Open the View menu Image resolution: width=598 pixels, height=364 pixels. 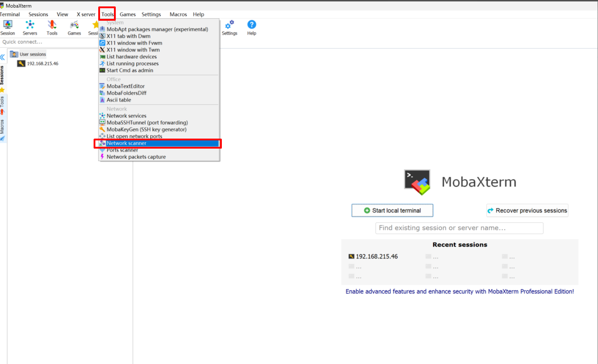pyautogui.click(x=62, y=14)
